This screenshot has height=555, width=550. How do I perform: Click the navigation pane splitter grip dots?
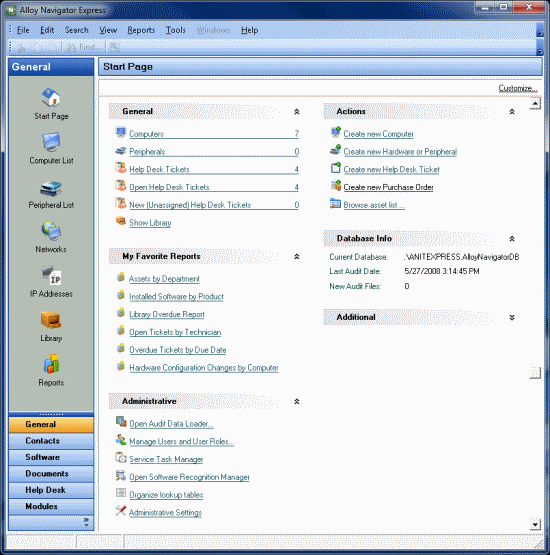(x=51, y=414)
